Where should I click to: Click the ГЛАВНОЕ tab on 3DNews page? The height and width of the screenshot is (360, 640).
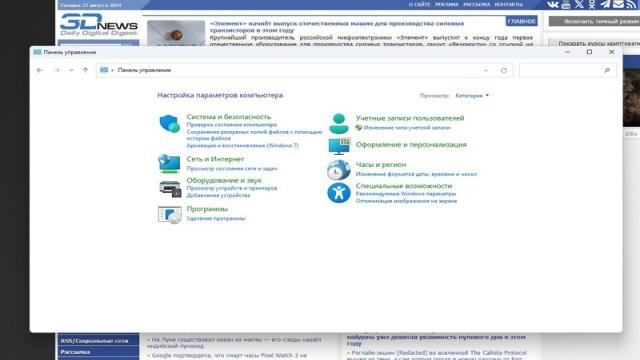[521, 21]
